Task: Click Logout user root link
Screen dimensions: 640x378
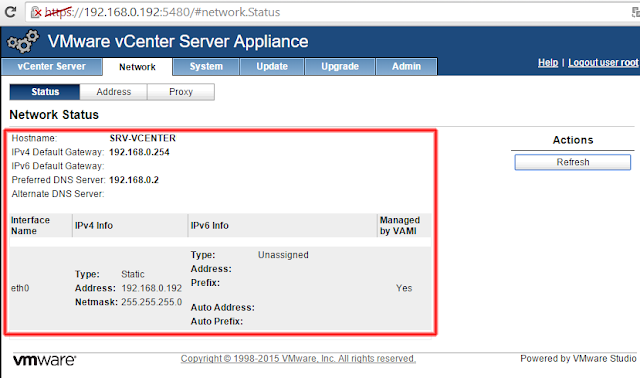Action: click(603, 62)
